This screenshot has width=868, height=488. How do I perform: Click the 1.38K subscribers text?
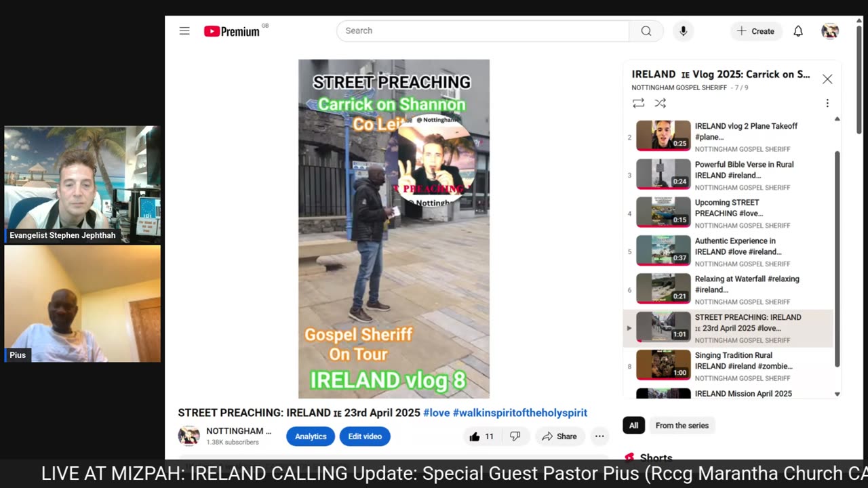point(233,443)
